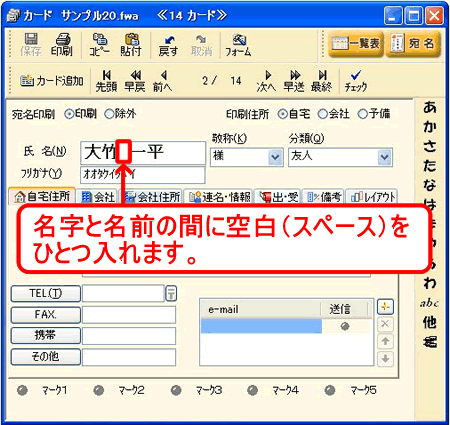Click the コピー (copy) toolbar icon
This screenshot has width=450, height=425.
click(99, 44)
